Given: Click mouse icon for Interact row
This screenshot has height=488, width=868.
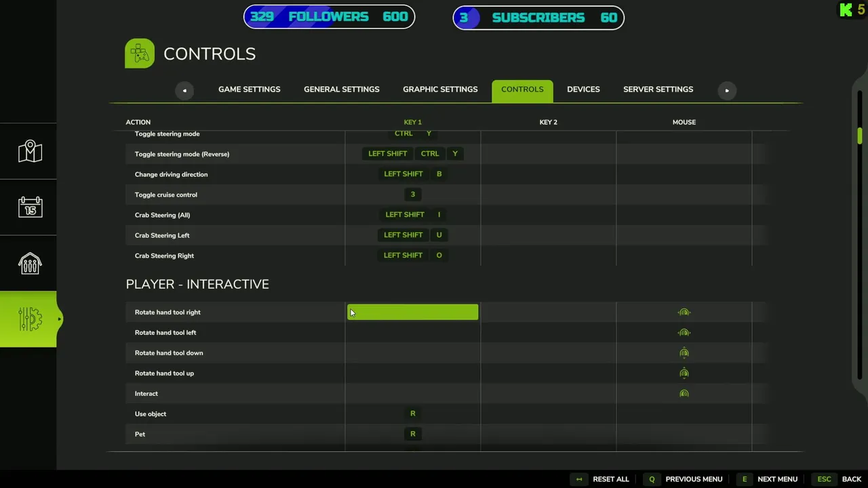Looking at the screenshot, I should click(x=684, y=394).
